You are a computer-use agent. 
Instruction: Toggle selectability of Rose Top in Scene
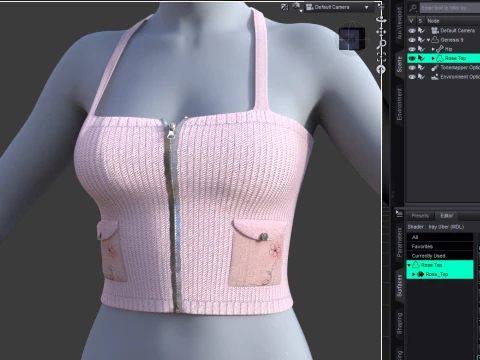click(x=421, y=58)
